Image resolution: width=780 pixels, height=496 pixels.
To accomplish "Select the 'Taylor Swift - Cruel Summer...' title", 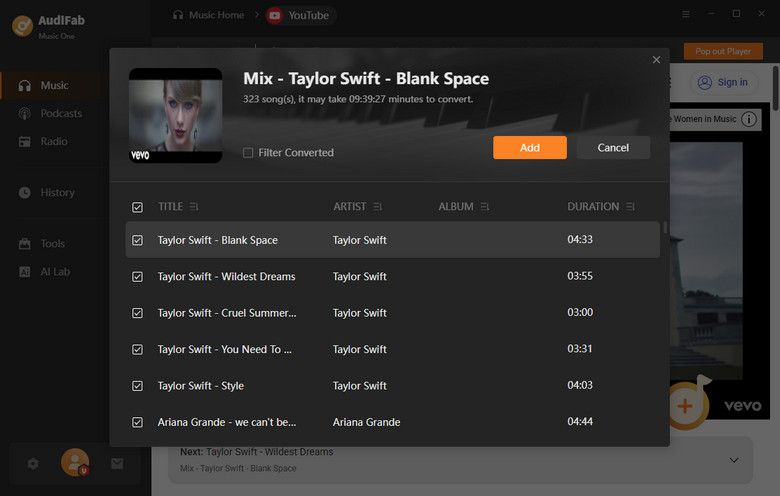I will tap(227, 313).
